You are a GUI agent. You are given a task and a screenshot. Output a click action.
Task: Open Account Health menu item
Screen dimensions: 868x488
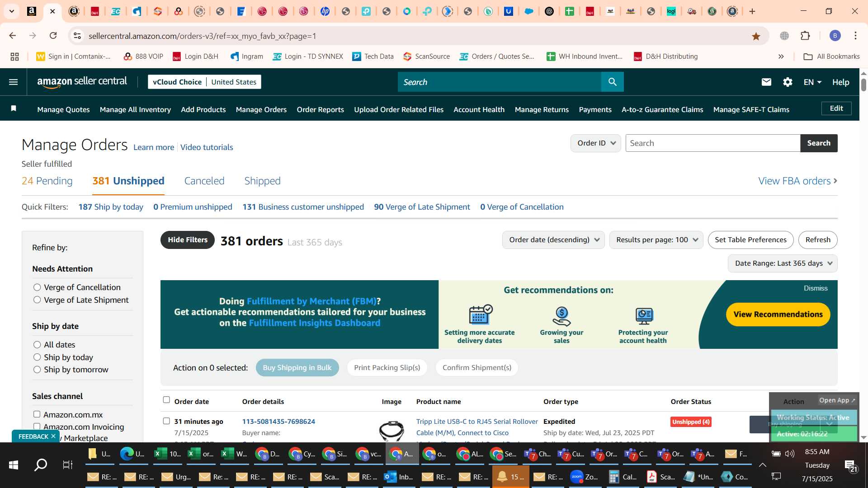(x=479, y=109)
